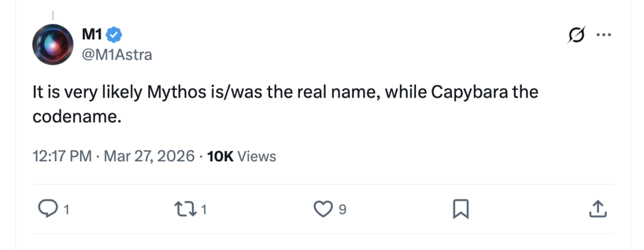This screenshot has height=250, width=644.
Task: Click the 12:17 PM timestamp
Action: (x=62, y=157)
